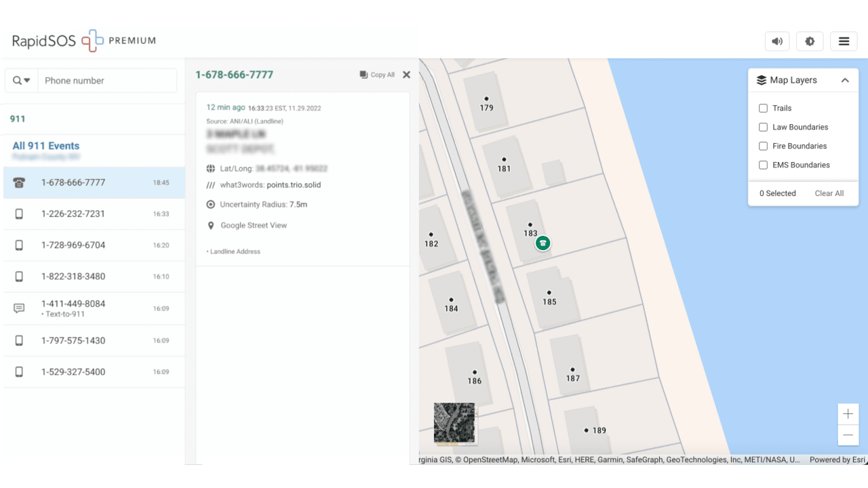
Task: Click mobile phone icon for 1-822-318-3480
Action: tap(19, 277)
